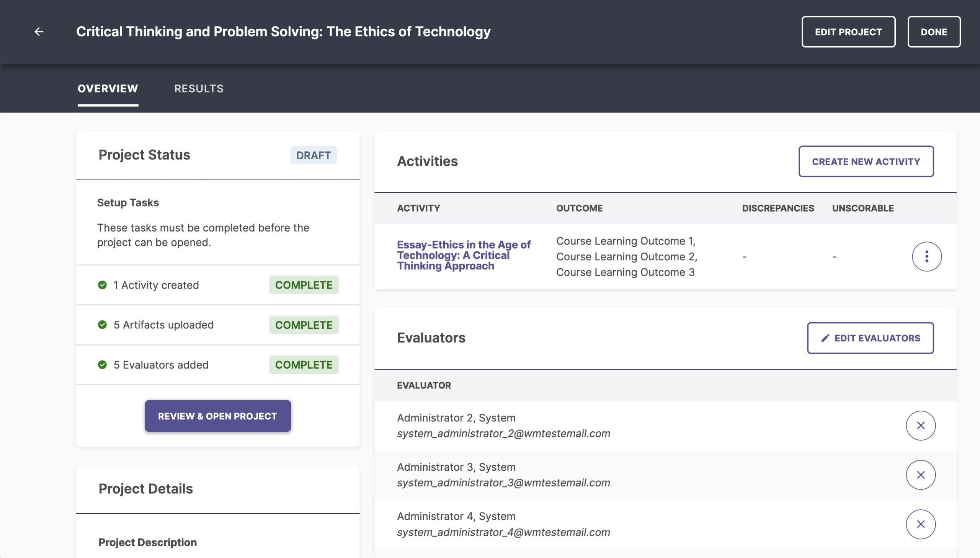This screenshot has height=558, width=980.
Task: Switch to the Results tab
Action: (x=199, y=88)
